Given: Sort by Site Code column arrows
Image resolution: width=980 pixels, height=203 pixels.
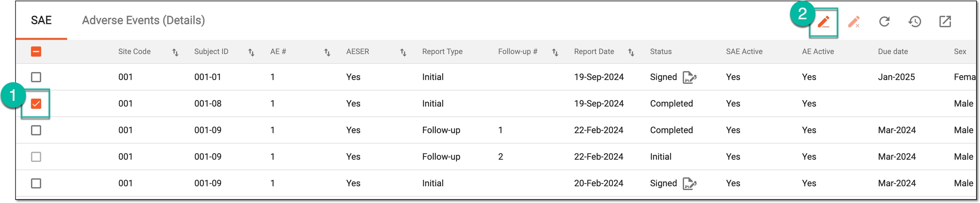Looking at the screenshot, I should tap(175, 52).
